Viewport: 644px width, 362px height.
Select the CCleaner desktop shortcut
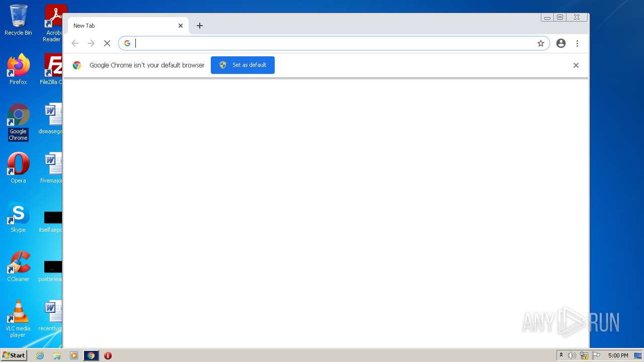coord(18,266)
